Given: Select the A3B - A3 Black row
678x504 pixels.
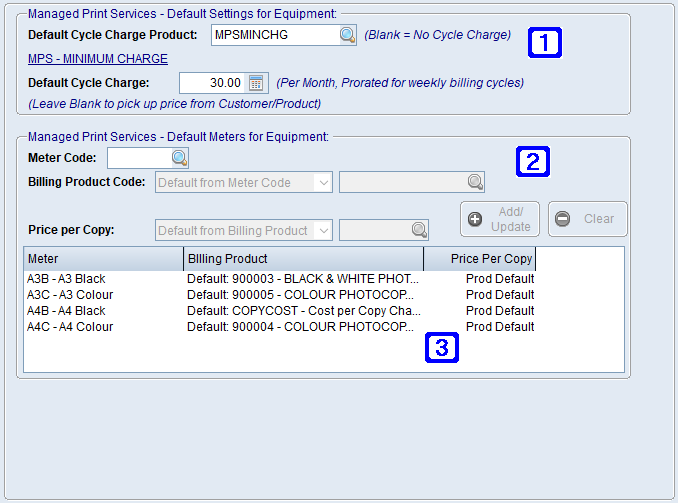Looking at the screenshot, I should [280, 279].
